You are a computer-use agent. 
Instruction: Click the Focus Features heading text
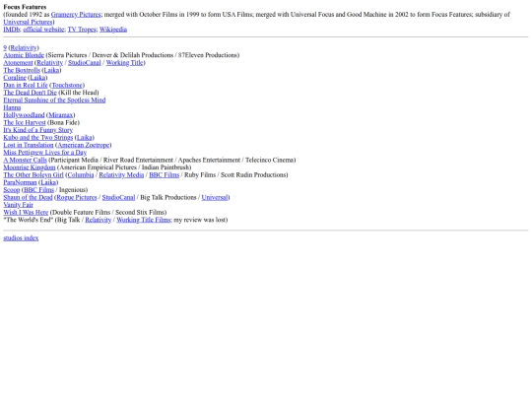click(25, 7)
